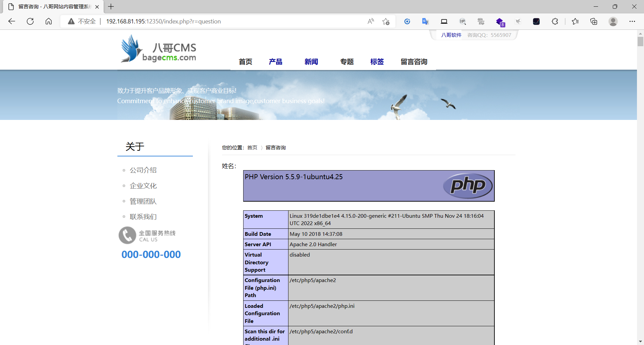Click the /etc/php5/apache2/php.ini path value
644x345 pixels.
(322, 306)
